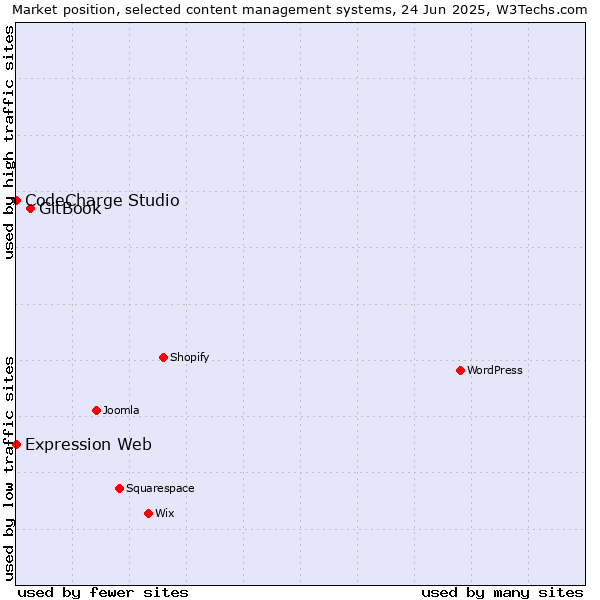Click 'used by low traffic sites' axis label
600x600 pixels.
coord(9,469)
